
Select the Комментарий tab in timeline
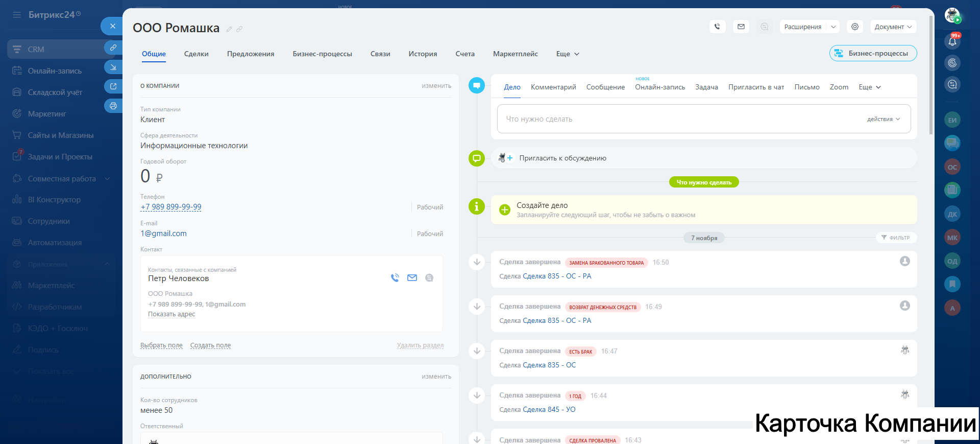click(553, 87)
